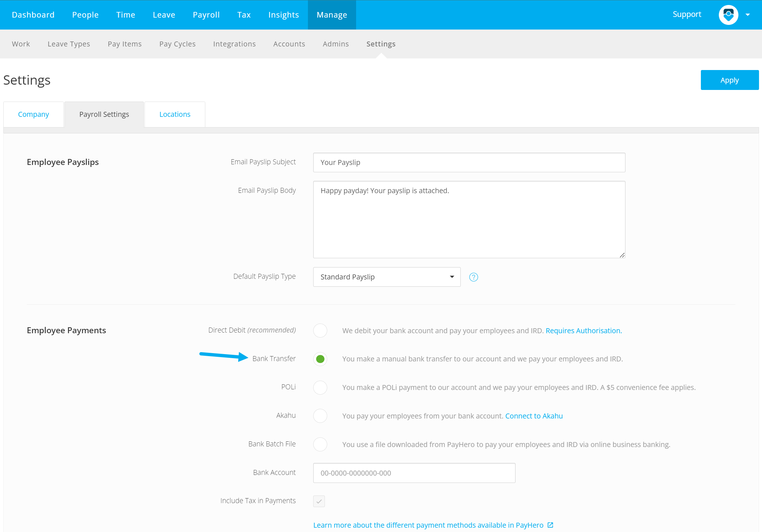Screen dimensions: 762x532
Task: Open the Leave Types submenu
Action: 69,44
